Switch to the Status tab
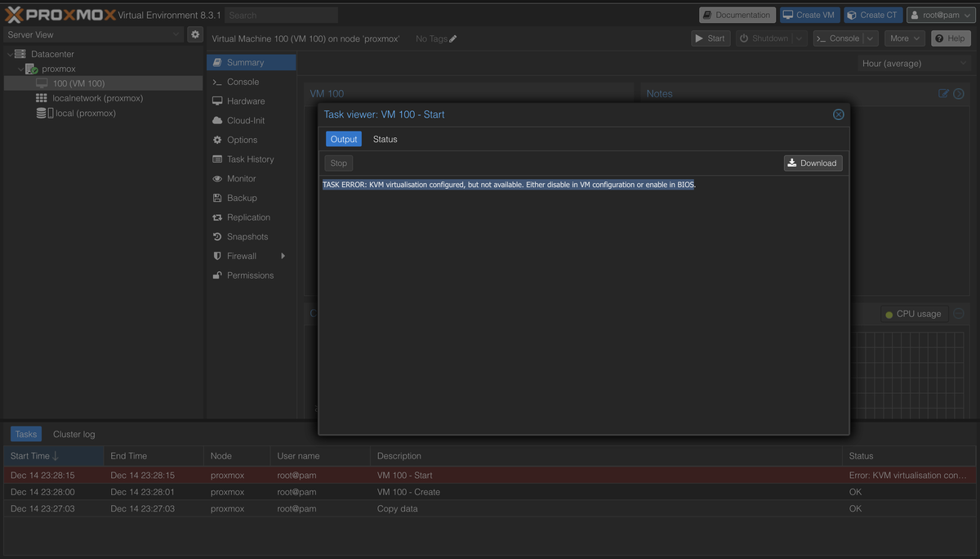 [x=385, y=139]
